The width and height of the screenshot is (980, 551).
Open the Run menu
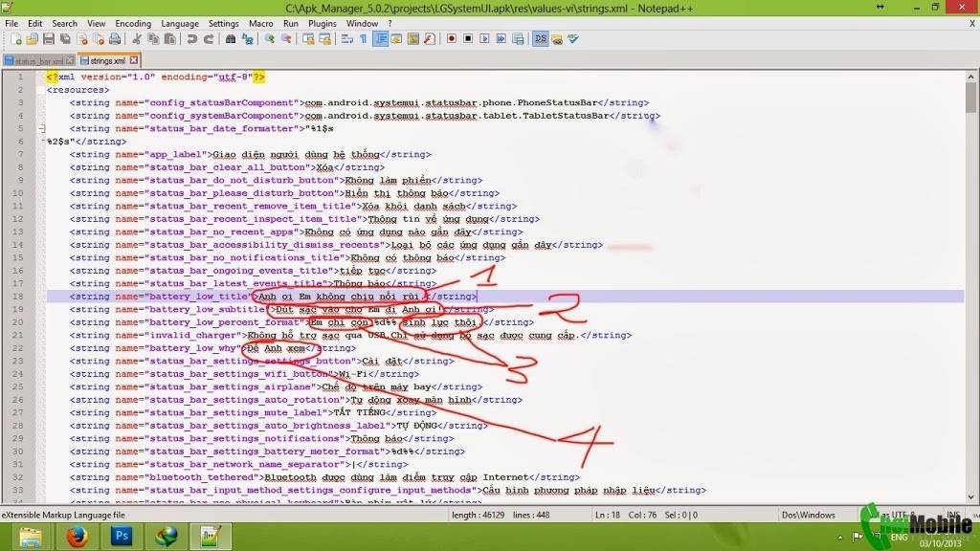pyautogui.click(x=291, y=24)
